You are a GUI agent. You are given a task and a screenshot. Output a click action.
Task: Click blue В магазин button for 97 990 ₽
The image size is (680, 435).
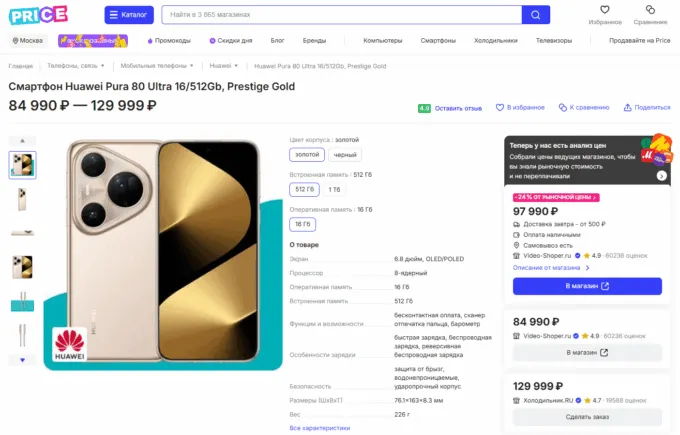pos(587,286)
